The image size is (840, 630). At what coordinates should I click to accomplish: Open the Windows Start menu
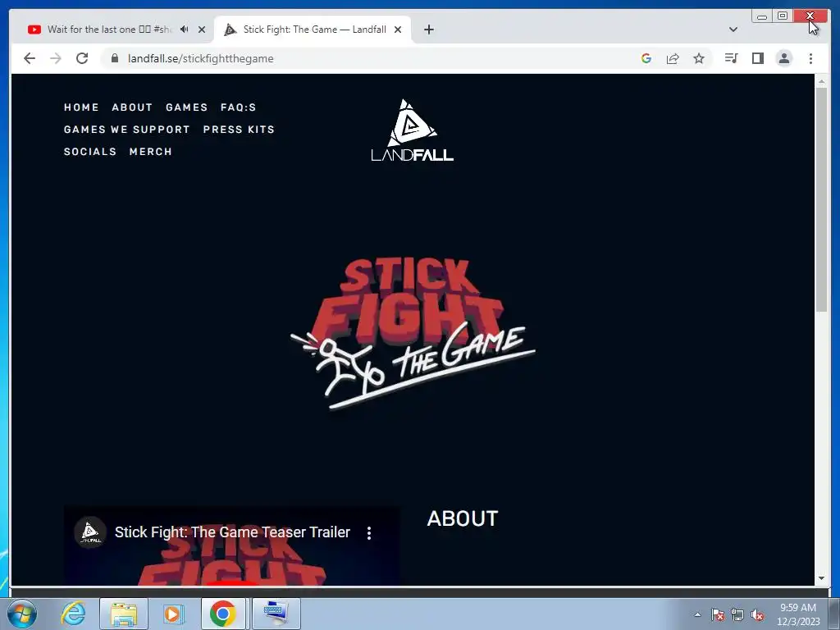point(21,614)
